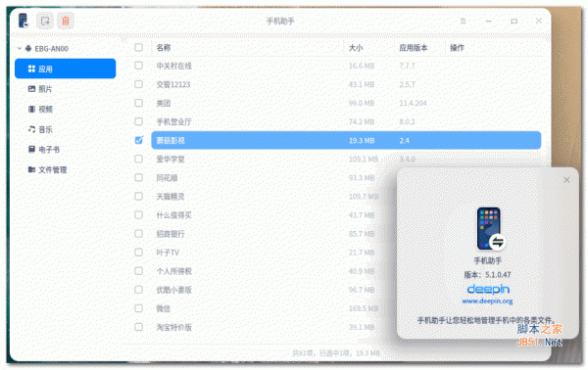588x370 pixels.
Task: Click the version 5.1.0.47 text
Action: [x=487, y=274]
